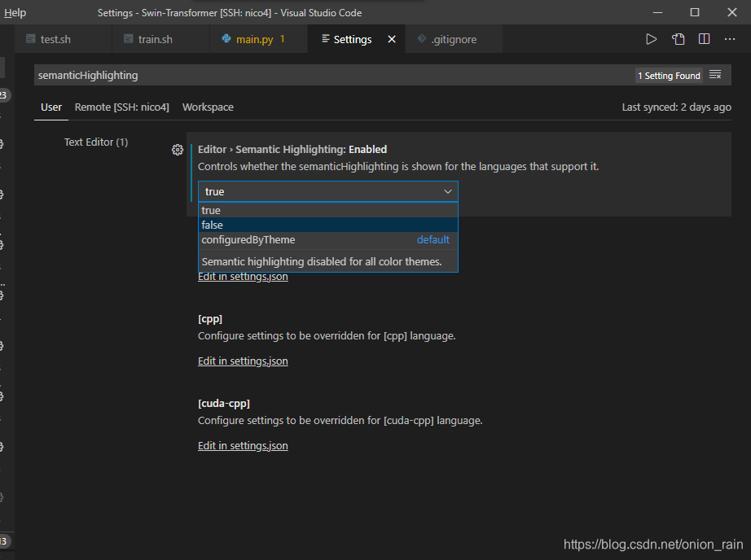Split the editor using the split icon

[x=704, y=38]
